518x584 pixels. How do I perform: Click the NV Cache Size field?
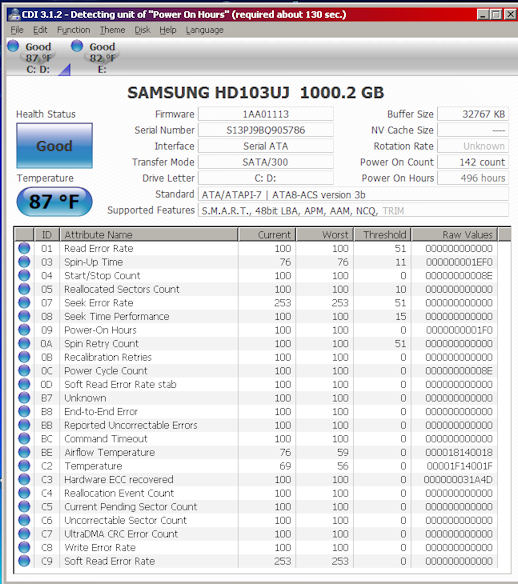473,130
